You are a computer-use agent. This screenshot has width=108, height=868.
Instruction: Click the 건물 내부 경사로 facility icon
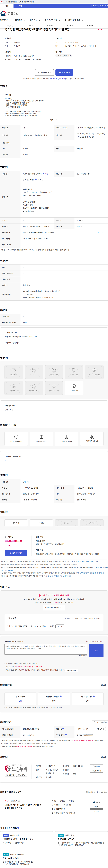[x=92, y=439]
